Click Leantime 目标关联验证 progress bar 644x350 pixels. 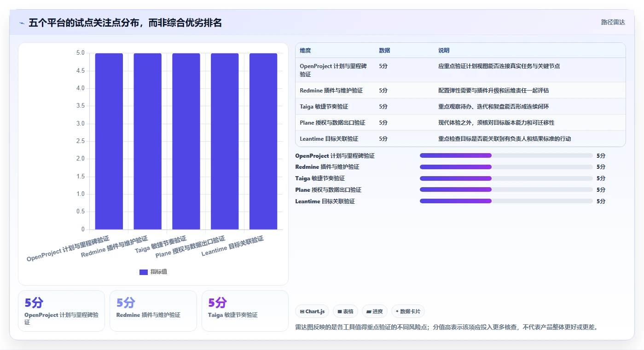(x=506, y=201)
